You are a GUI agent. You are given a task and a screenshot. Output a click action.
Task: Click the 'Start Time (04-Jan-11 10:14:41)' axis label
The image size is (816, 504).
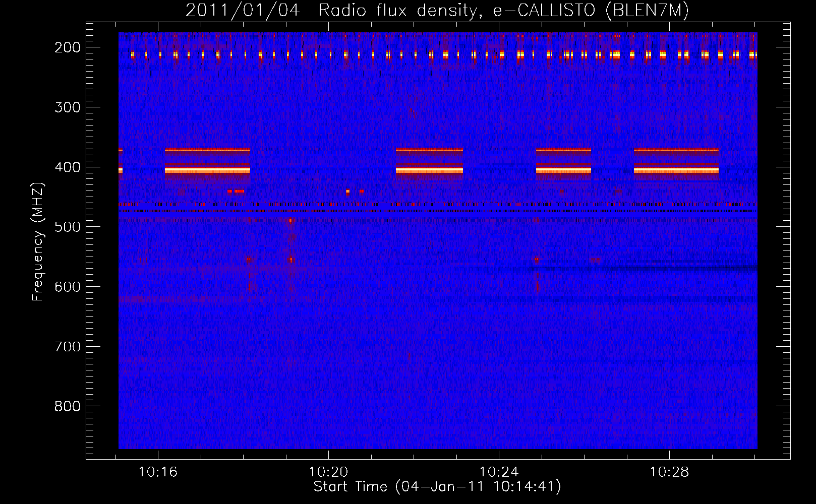437,487
